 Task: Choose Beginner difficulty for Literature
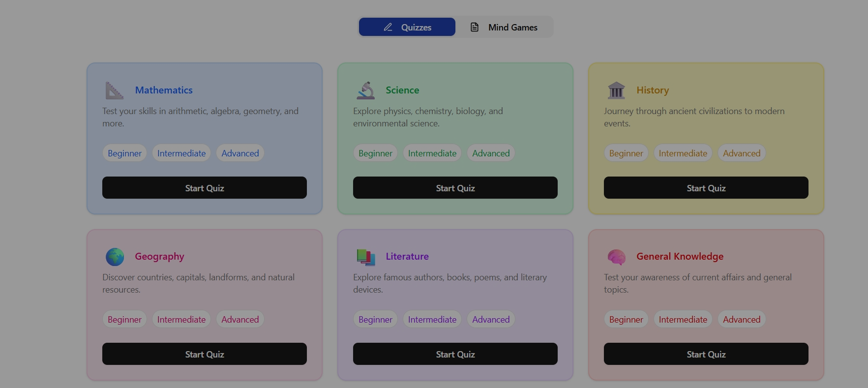(x=375, y=319)
